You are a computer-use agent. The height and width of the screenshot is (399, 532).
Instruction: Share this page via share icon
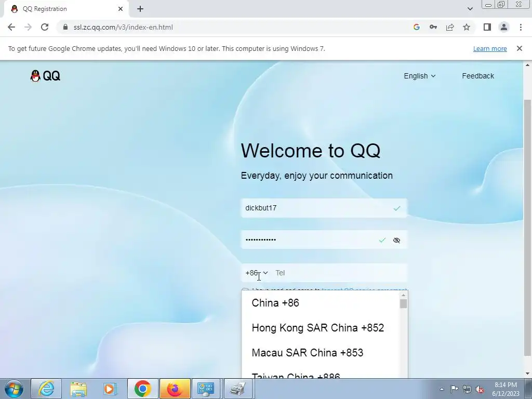pos(450,27)
